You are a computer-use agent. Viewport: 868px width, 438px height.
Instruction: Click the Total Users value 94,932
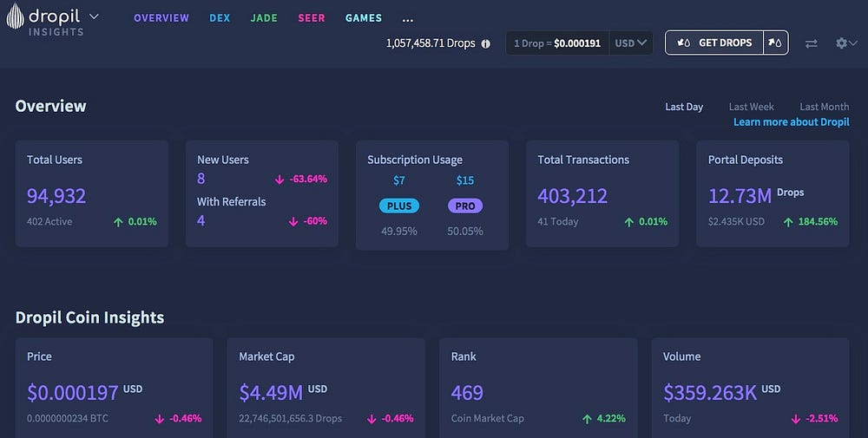pos(56,196)
